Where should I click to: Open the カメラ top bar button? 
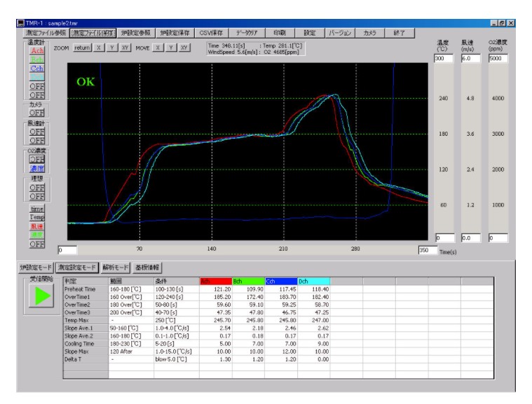pos(369,33)
